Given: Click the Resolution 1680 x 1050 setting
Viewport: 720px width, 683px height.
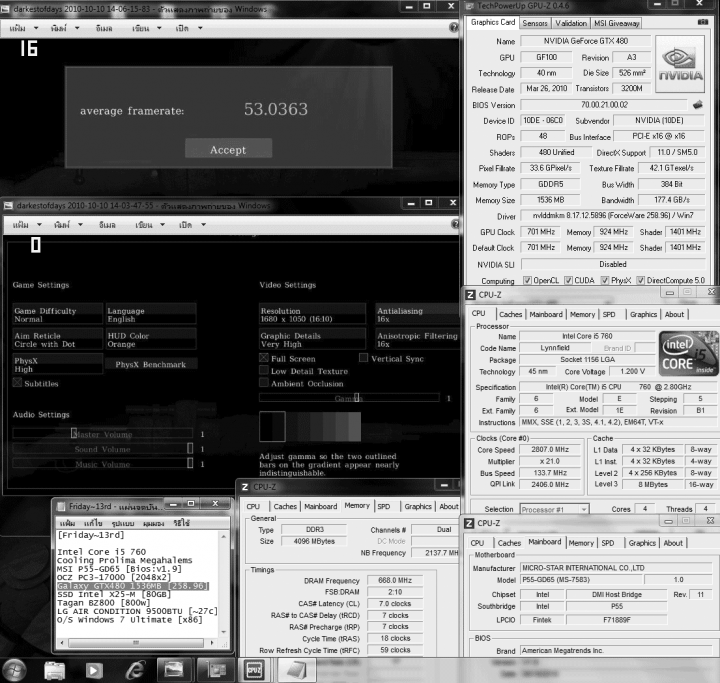Looking at the screenshot, I should pyautogui.click(x=312, y=315).
